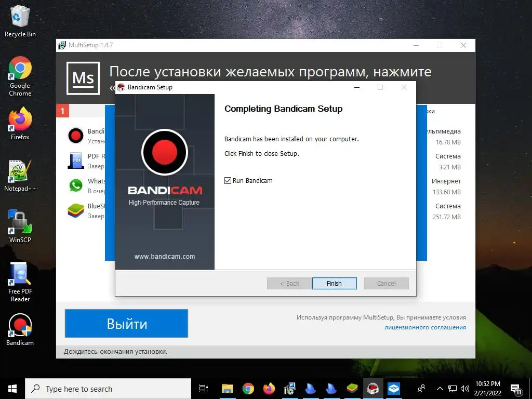The image size is (532, 399).
Task: Open the network status tray icon
Action: (453, 389)
